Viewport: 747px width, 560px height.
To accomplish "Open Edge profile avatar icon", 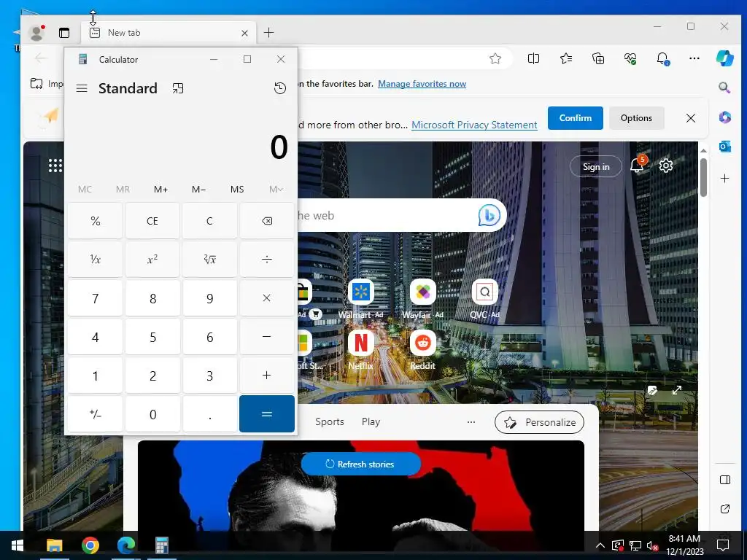I will (x=36, y=32).
